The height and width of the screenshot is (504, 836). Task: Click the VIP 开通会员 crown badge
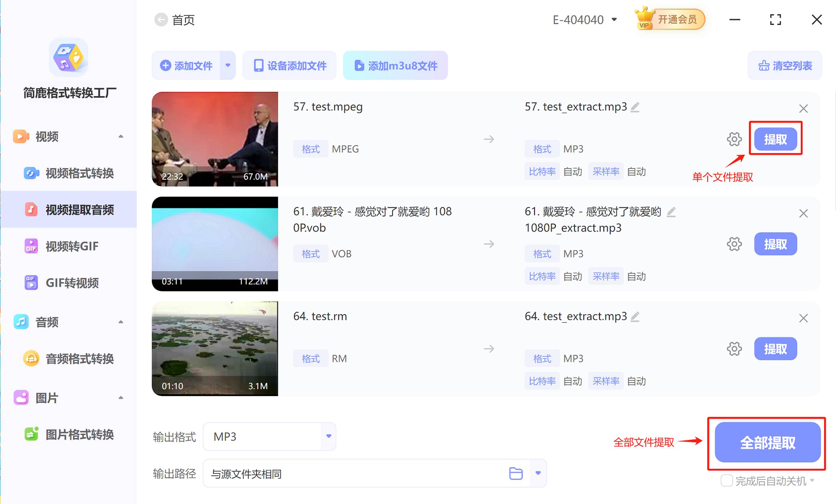pyautogui.click(x=670, y=19)
